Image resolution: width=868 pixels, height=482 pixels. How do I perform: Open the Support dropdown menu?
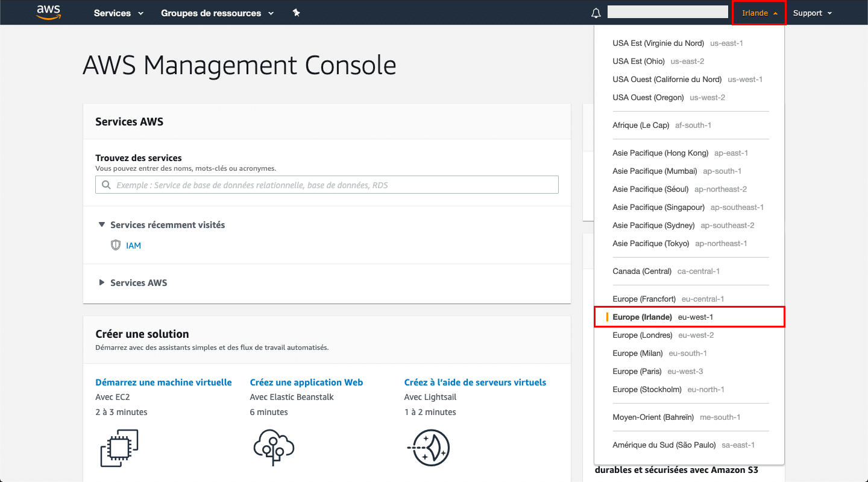point(813,13)
